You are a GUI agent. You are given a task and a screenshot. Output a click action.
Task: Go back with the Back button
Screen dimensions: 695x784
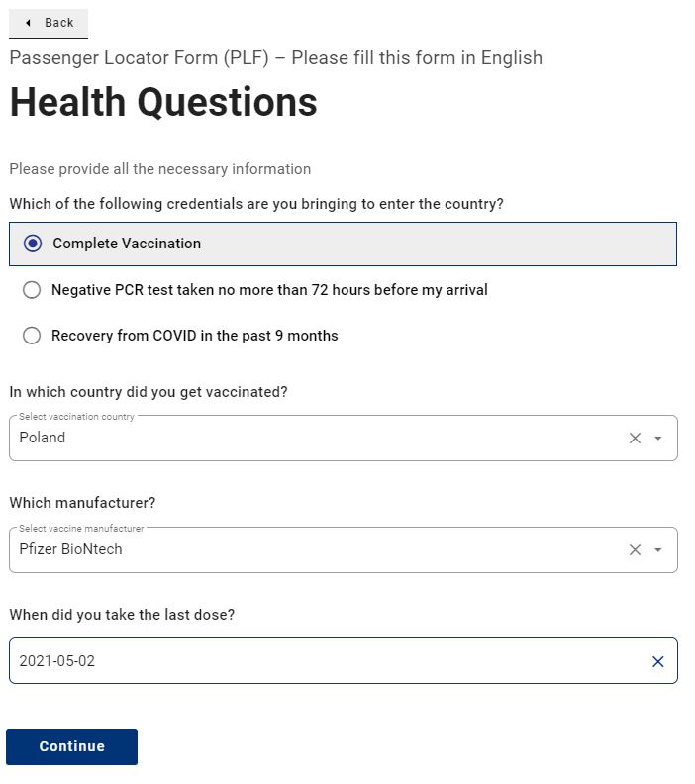[49, 23]
